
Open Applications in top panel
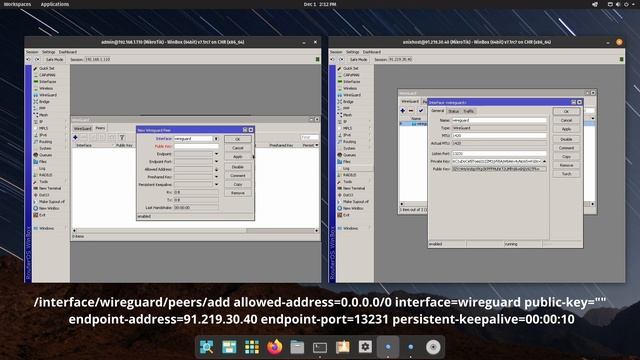[x=55, y=4]
